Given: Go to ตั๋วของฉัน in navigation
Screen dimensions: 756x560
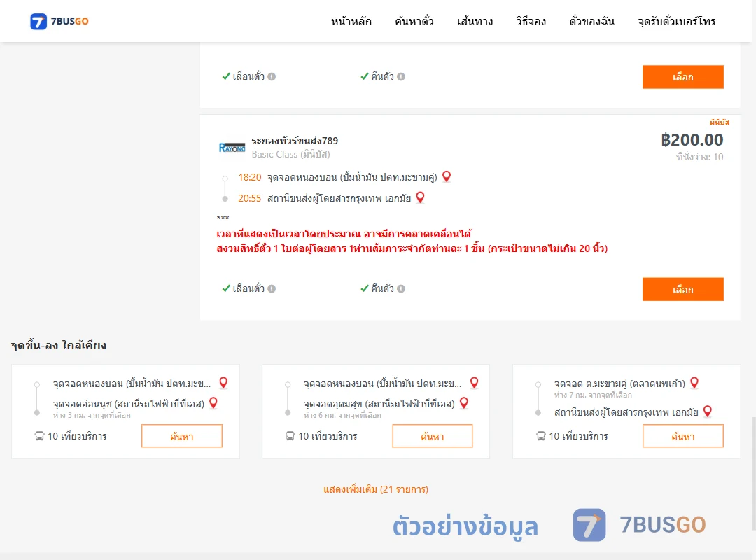Looking at the screenshot, I should click(591, 21).
